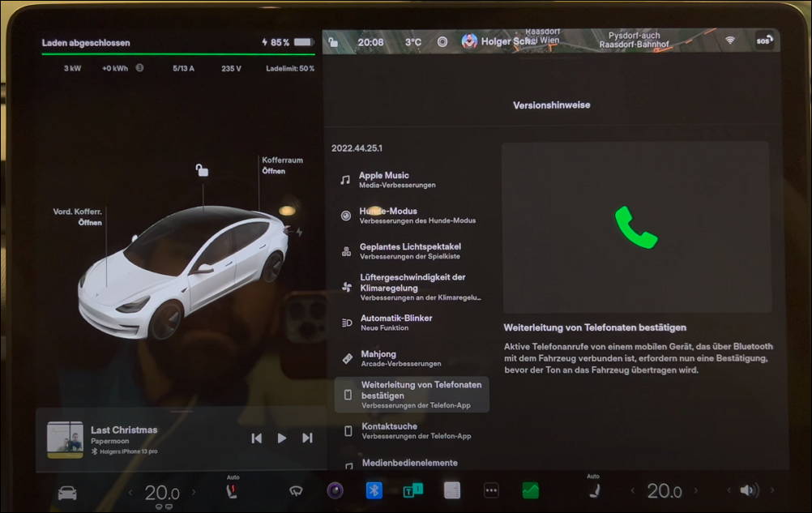
Task: Tap the headlight icon beside Automatik-Blinker
Action: [x=347, y=323]
